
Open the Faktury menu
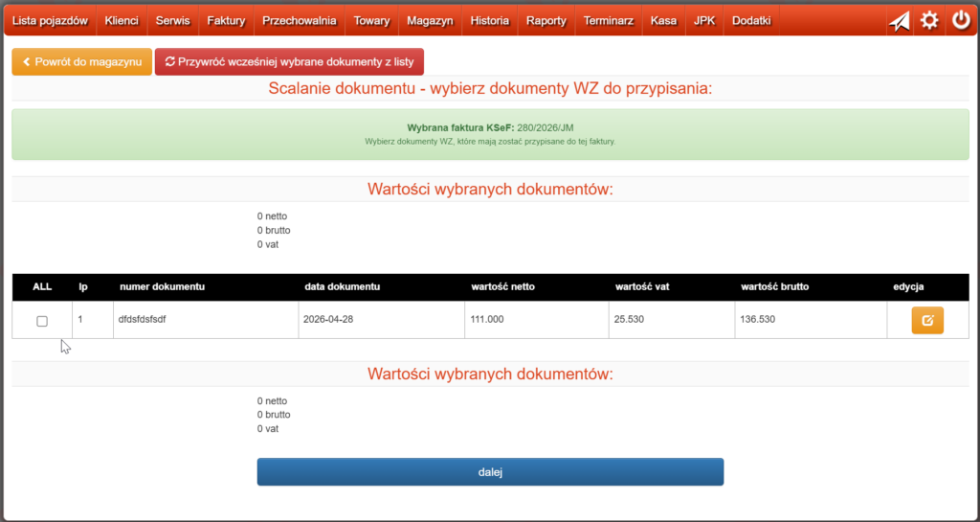[226, 21]
